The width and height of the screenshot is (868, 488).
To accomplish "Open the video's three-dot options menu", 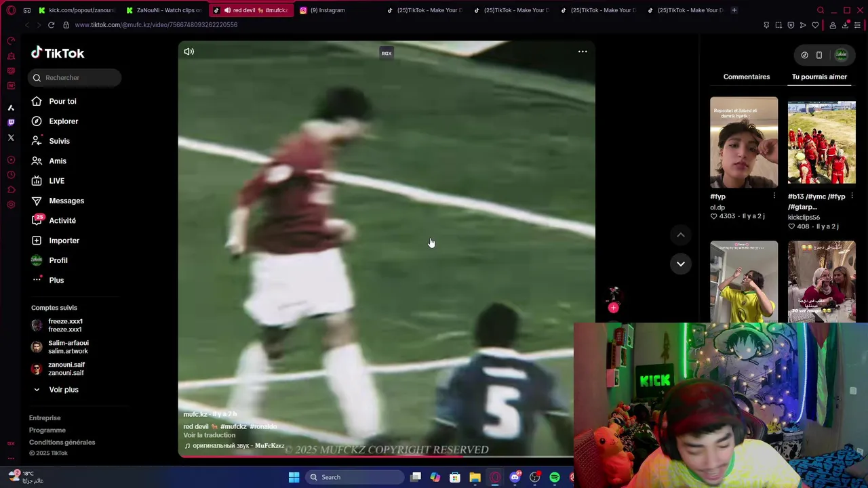I will (x=583, y=52).
